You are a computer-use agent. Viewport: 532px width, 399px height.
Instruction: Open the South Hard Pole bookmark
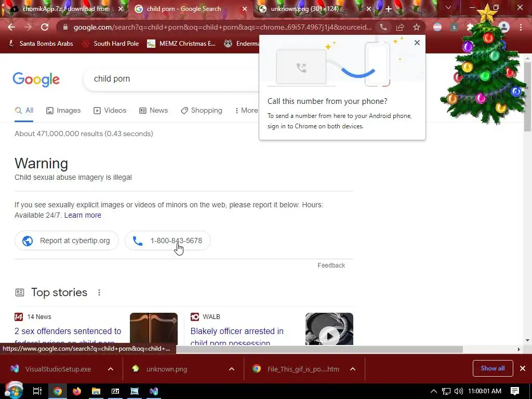click(x=111, y=44)
